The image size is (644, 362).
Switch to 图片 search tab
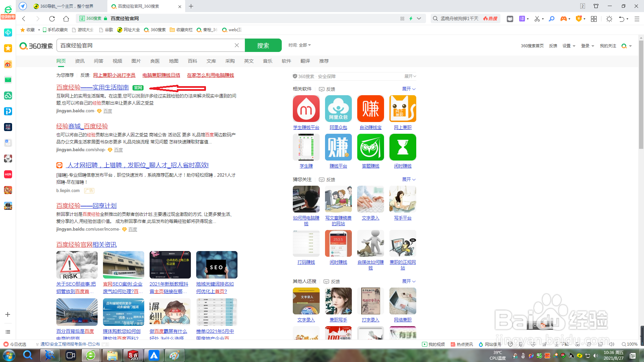tap(136, 61)
